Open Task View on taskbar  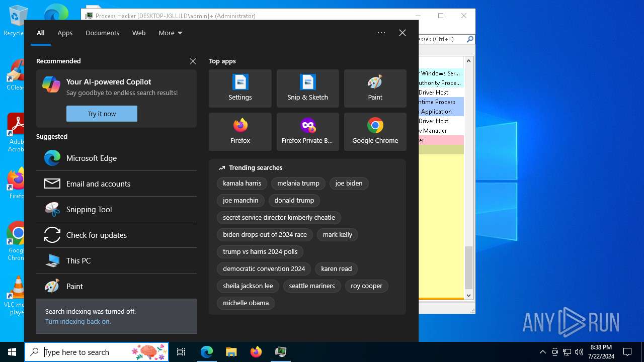click(x=181, y=352)
